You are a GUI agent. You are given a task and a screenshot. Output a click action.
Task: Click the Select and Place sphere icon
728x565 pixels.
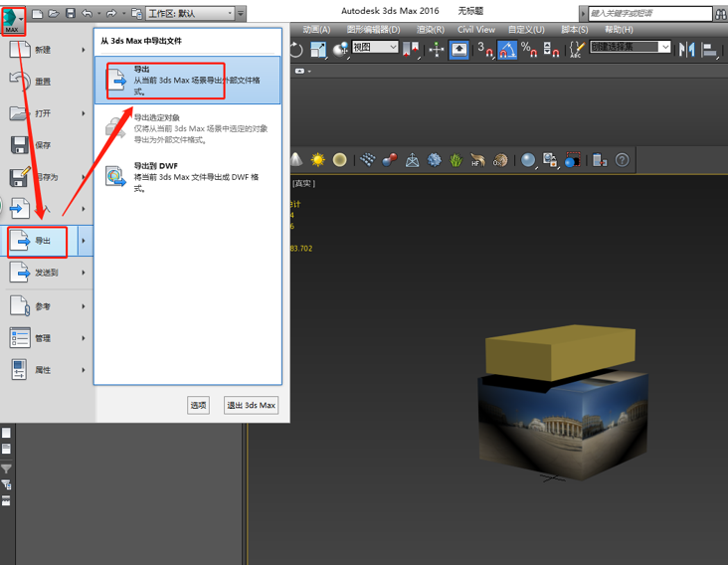coord(341,50)
